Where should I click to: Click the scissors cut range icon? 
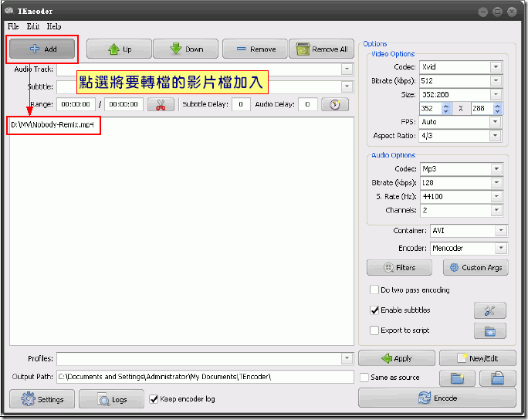(160, 105)
